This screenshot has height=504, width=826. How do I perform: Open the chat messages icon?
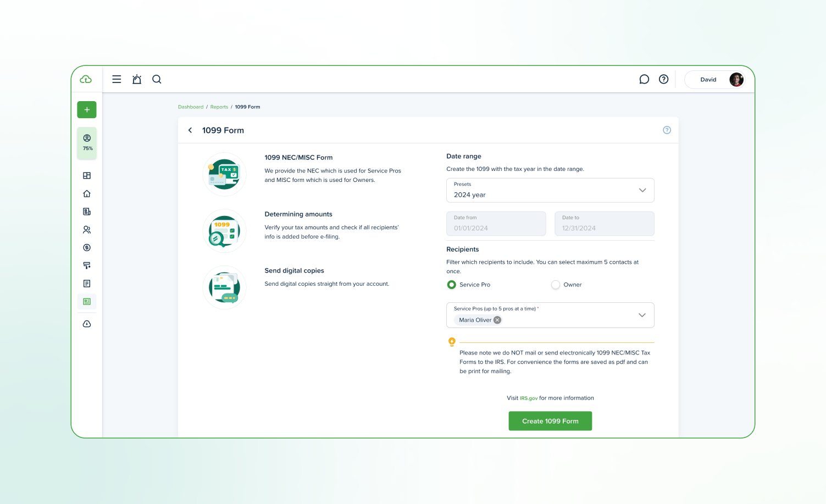pyautogui.click(x=644, y=79)
